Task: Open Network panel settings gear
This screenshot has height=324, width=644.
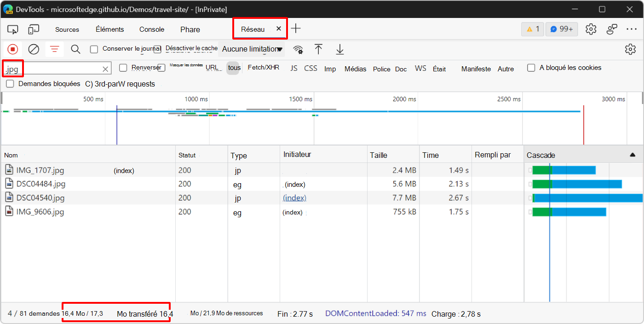Action: pos(630,49)
